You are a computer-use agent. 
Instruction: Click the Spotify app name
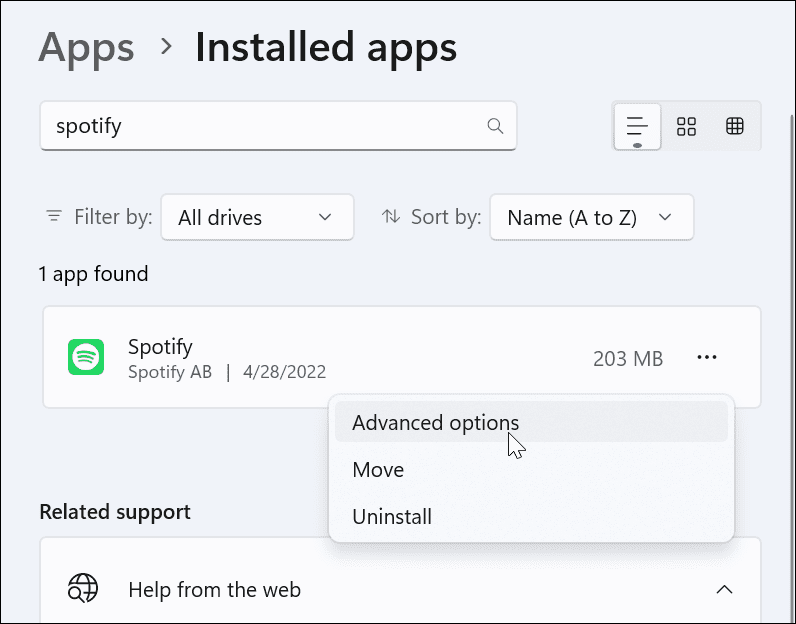click(x=160, y=347)
